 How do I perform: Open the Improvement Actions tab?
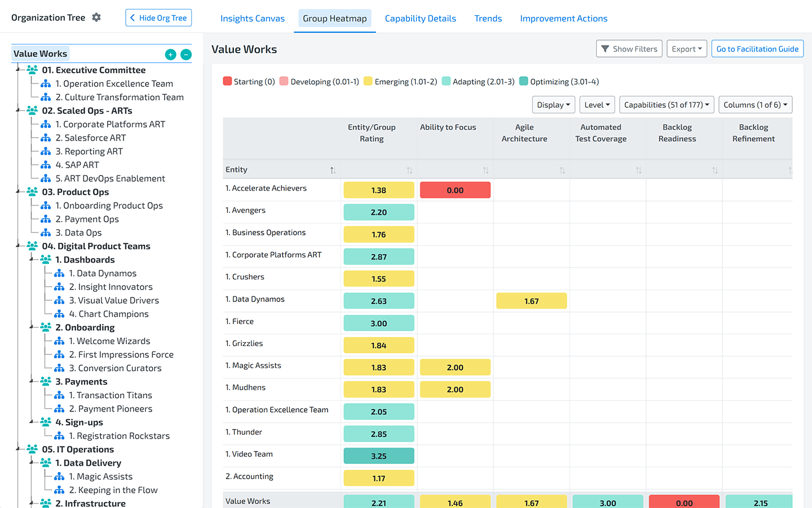click(x=563, y=19)
